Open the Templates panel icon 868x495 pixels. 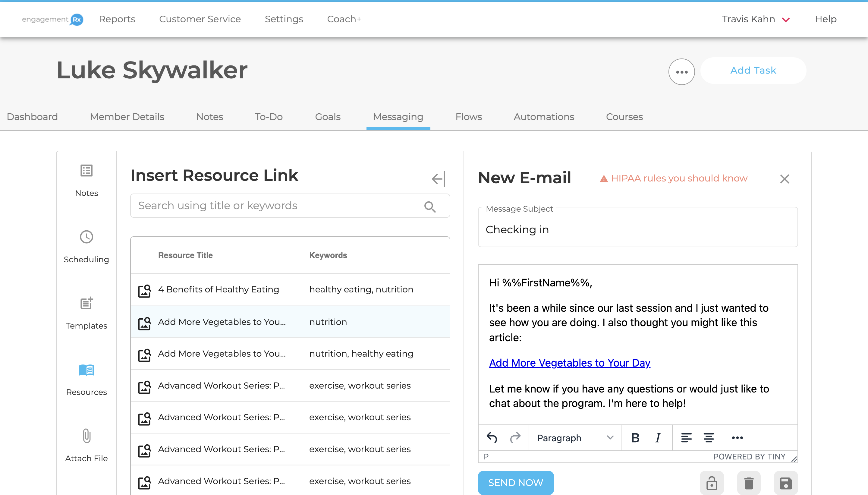[x=86, y=304]
